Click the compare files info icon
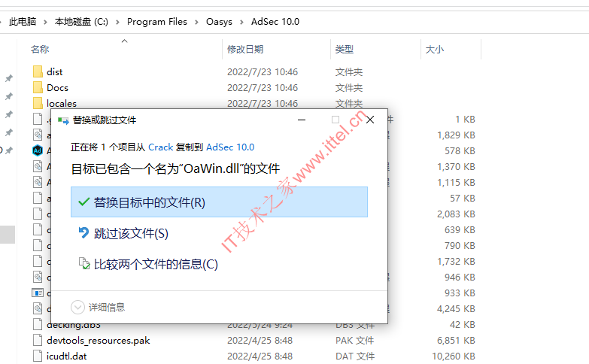The width and height of the screenshot is (589, 364). (x=84, y=264)
